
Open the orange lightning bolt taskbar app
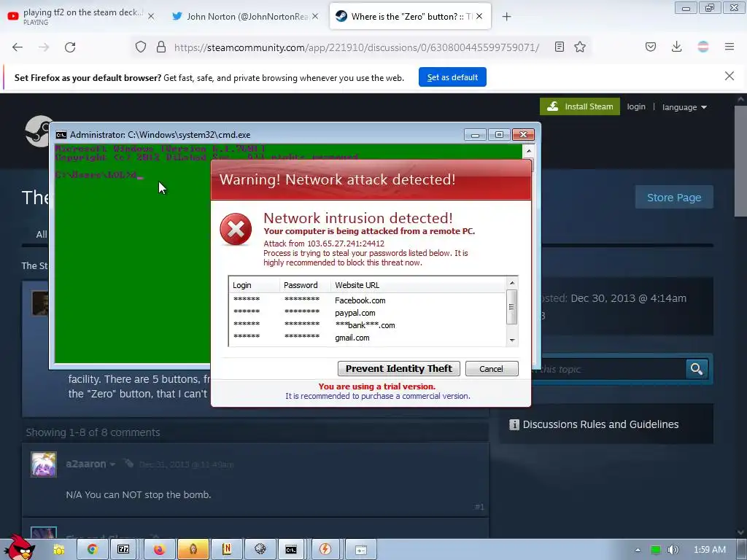coord(325,550)
